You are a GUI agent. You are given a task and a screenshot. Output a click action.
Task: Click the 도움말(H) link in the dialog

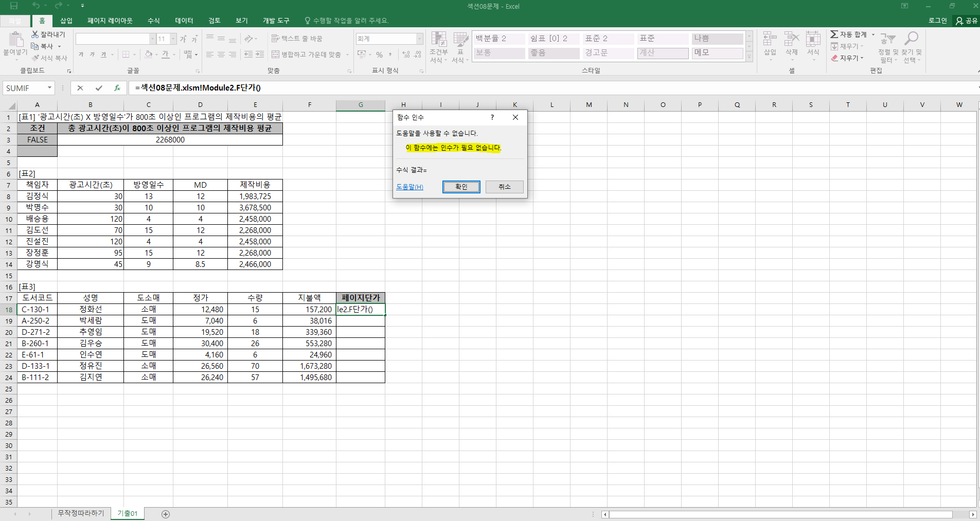click(409, 187)
